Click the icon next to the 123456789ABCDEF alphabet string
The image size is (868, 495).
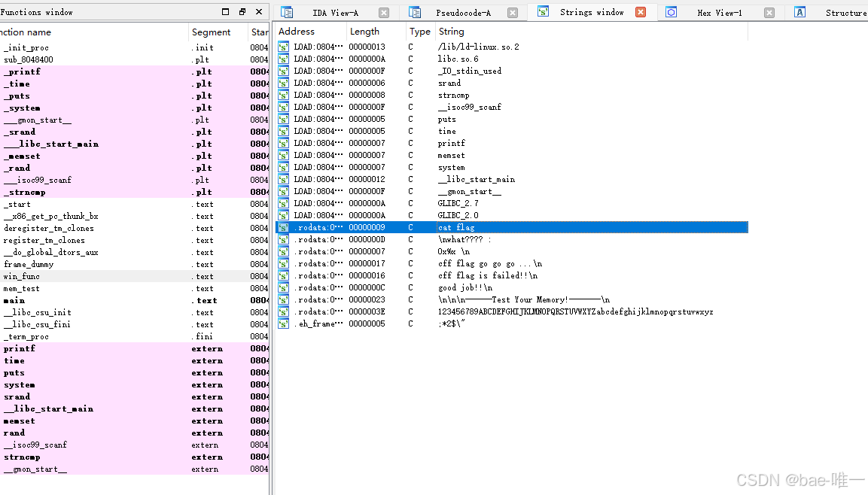pos(282,311)
